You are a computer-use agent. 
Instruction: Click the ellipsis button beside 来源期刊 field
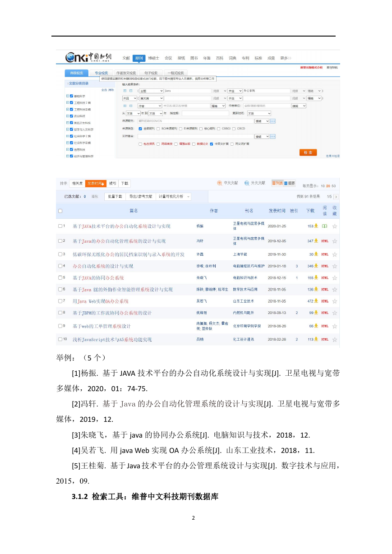(x=273, y=121)
